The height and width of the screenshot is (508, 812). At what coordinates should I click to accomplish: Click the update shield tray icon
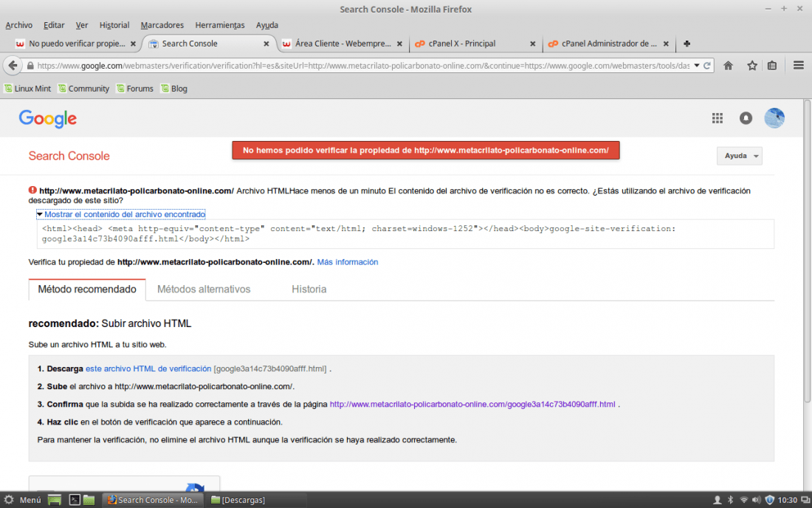[769, 500]
